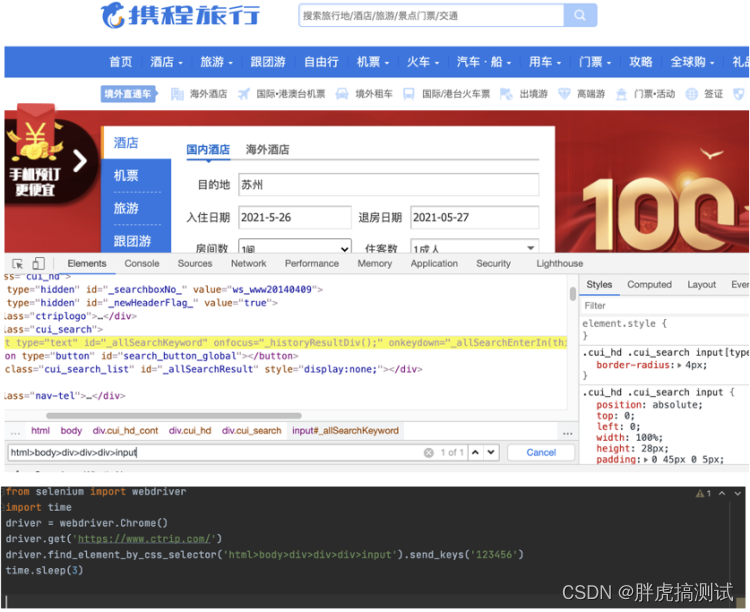Click the train icon beside 国际/港台火车票
Screen dimensions: 750x612
408,94
